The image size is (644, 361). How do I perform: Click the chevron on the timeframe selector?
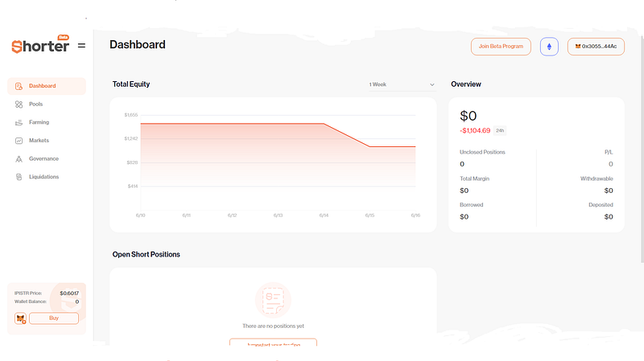pyautogui.click(x=432, y=84)
